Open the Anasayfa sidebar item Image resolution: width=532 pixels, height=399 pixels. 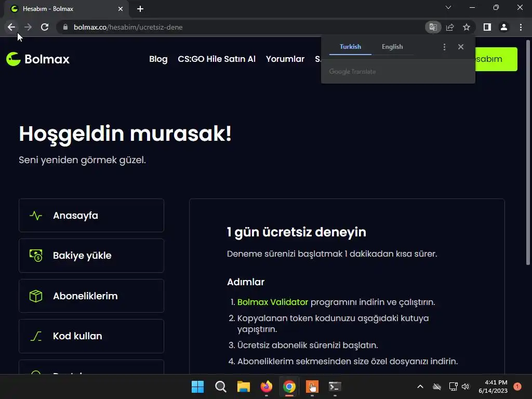click(x=91, y=216)
